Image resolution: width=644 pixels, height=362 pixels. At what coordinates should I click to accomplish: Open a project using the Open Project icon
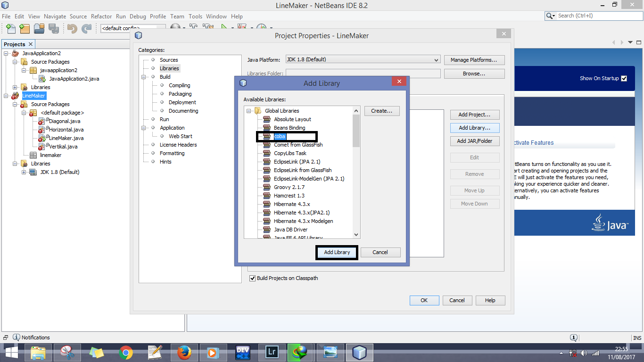point(38,29)
